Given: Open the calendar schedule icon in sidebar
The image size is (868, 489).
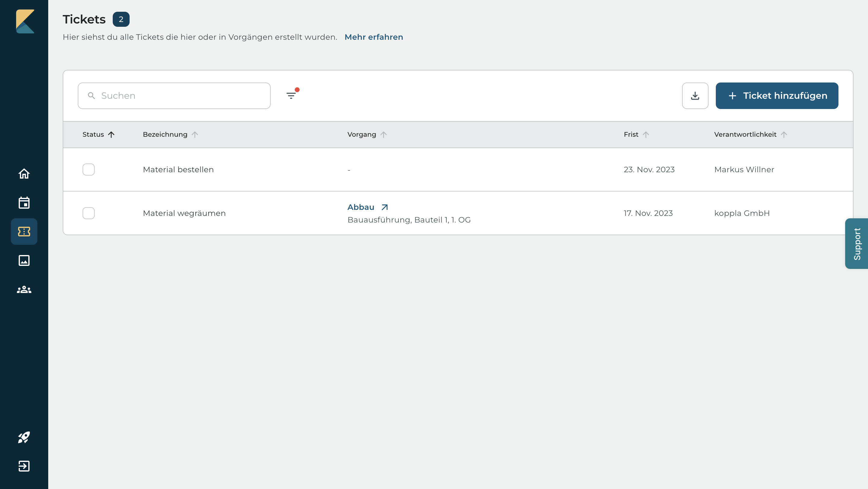Looking at the screenshot, I should 24,203.
